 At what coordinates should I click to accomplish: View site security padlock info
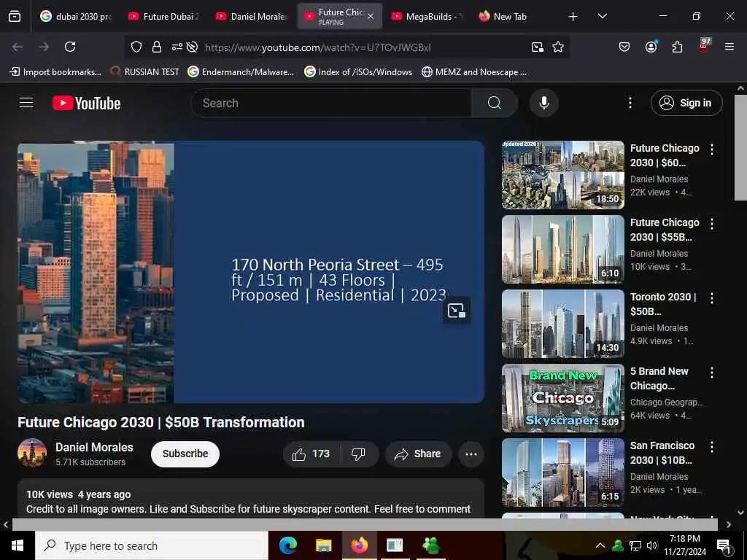pos(156,47)
